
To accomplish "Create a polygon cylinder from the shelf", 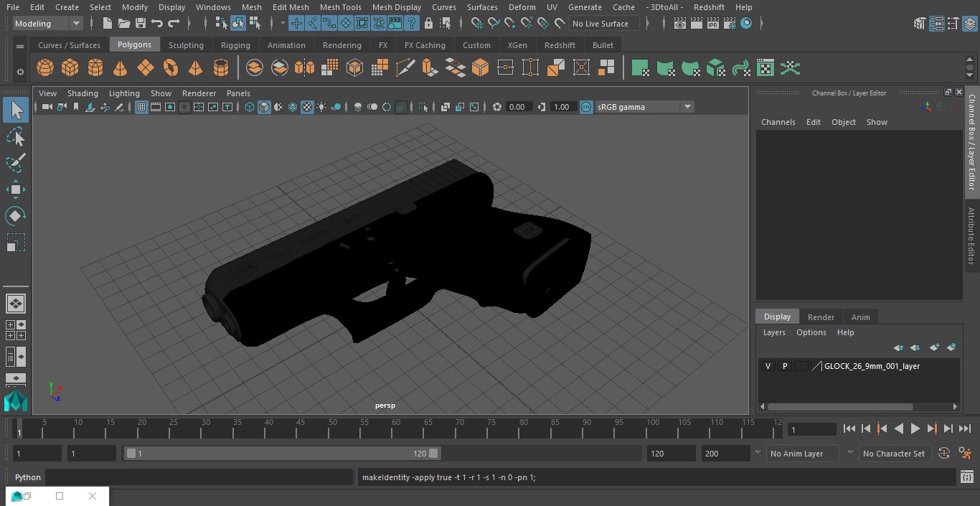I will [x=95, y=68].
